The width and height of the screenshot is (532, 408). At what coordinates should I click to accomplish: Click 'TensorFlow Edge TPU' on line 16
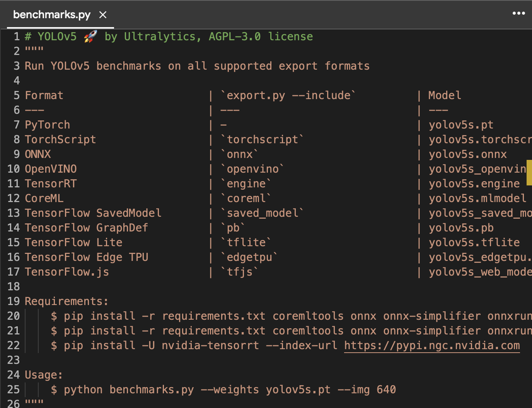(x=87, y=257)
